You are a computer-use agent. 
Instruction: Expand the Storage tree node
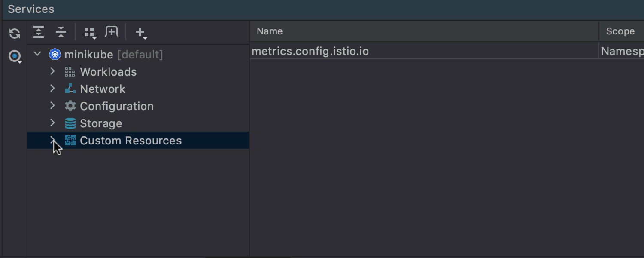click(52, 123)
